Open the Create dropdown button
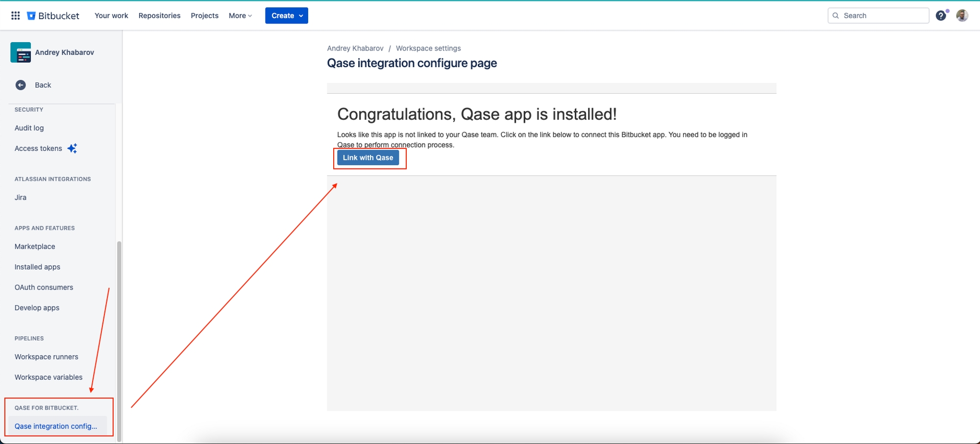This screenshot has width=980, height=444. [x=287, y=16]
